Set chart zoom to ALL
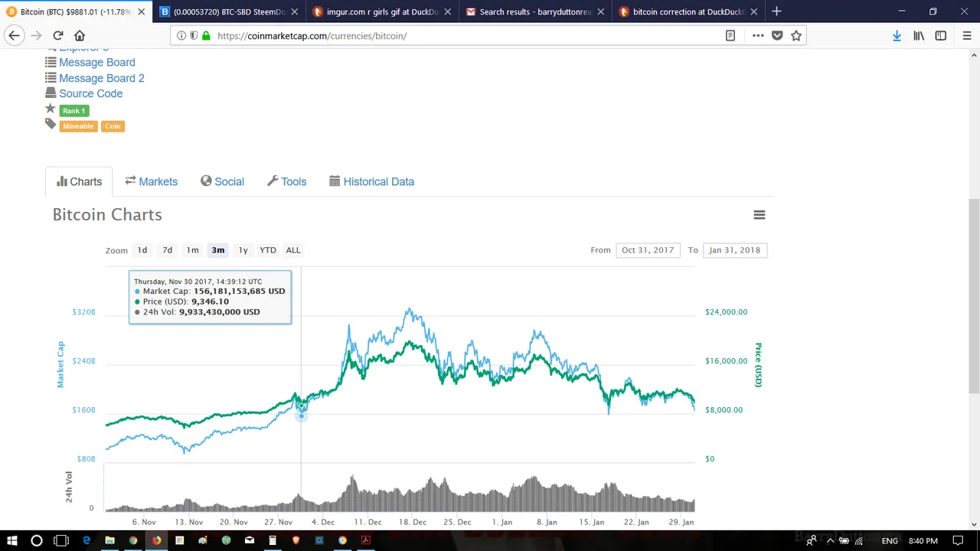Image resolution: width=980 pixels, height=551 pixels. click(293, 250)
